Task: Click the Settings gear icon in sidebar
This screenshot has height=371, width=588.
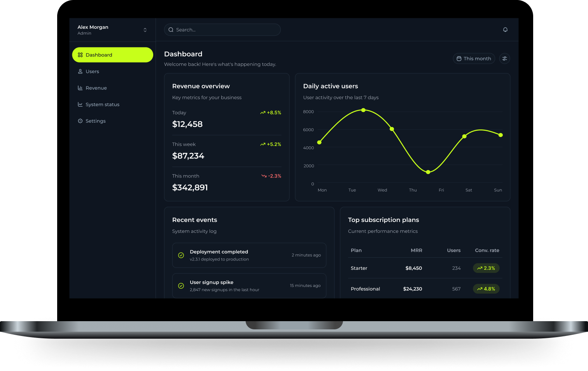Action: (80, 121)
